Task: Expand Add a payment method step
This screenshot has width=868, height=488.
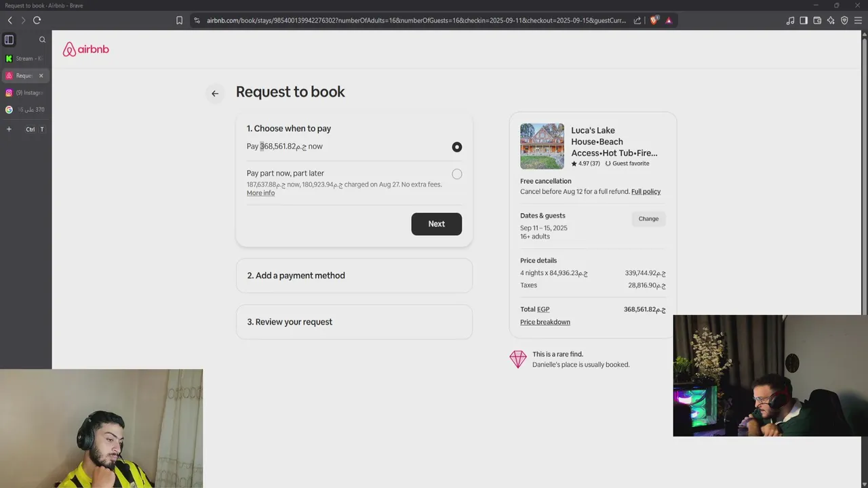Action: (354, 276)
